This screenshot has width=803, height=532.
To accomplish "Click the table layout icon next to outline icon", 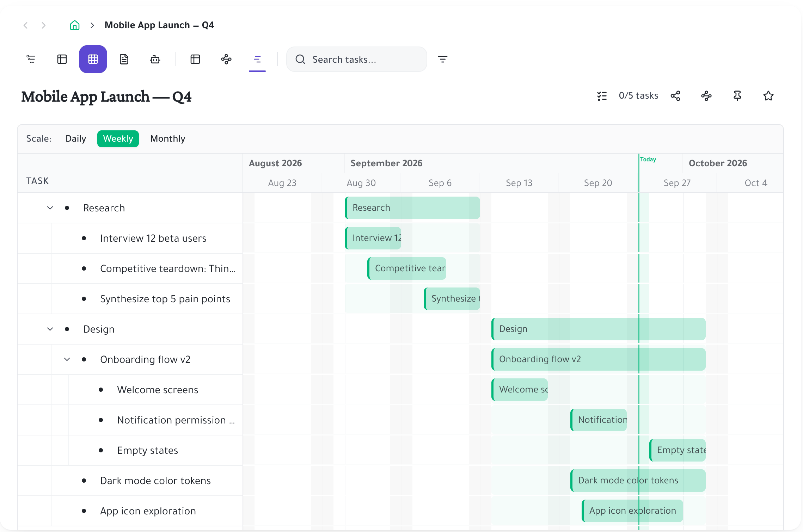I will (62, 59).
